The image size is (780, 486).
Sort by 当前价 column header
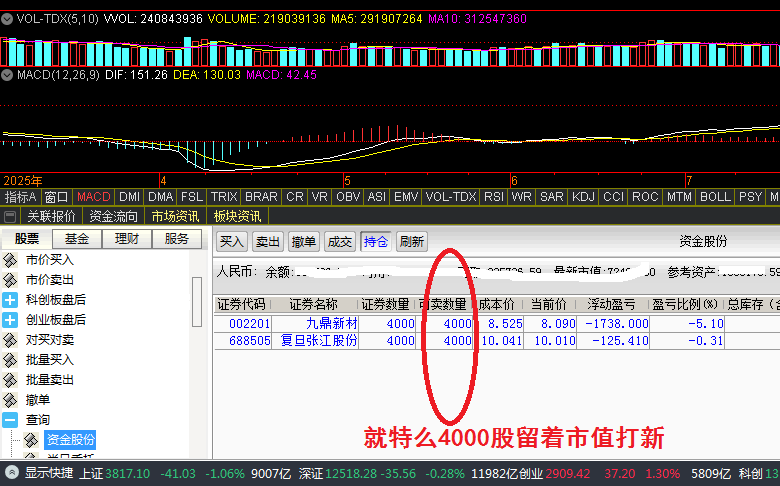click(549, 304)
